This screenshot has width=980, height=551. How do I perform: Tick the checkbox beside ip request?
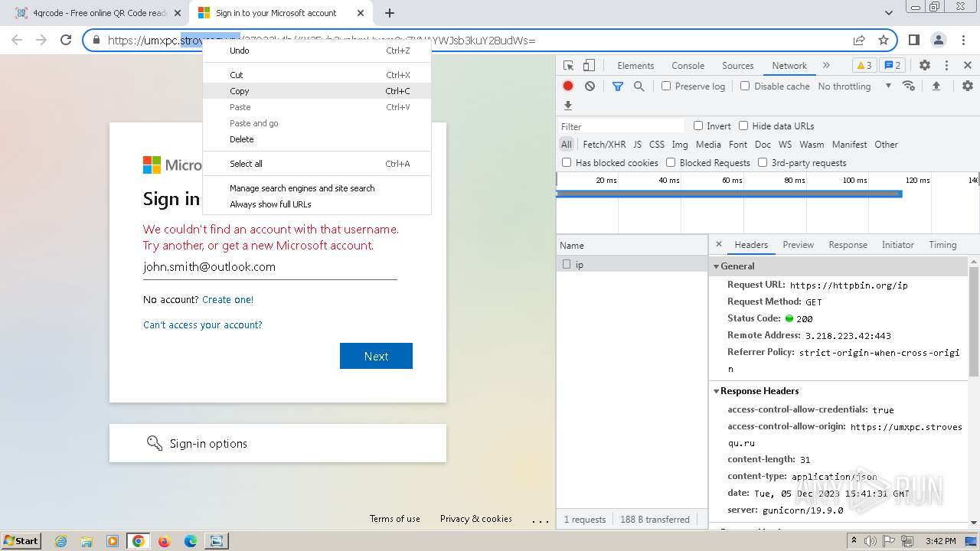567,264
